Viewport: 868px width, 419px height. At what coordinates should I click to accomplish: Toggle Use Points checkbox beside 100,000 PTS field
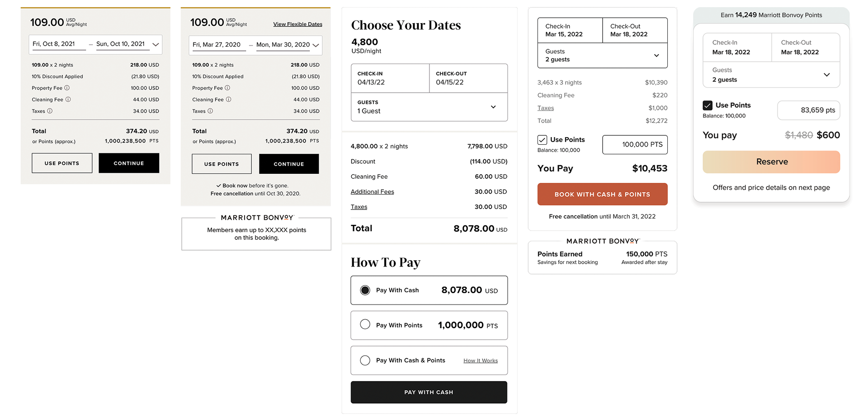(x=542, y=140)
